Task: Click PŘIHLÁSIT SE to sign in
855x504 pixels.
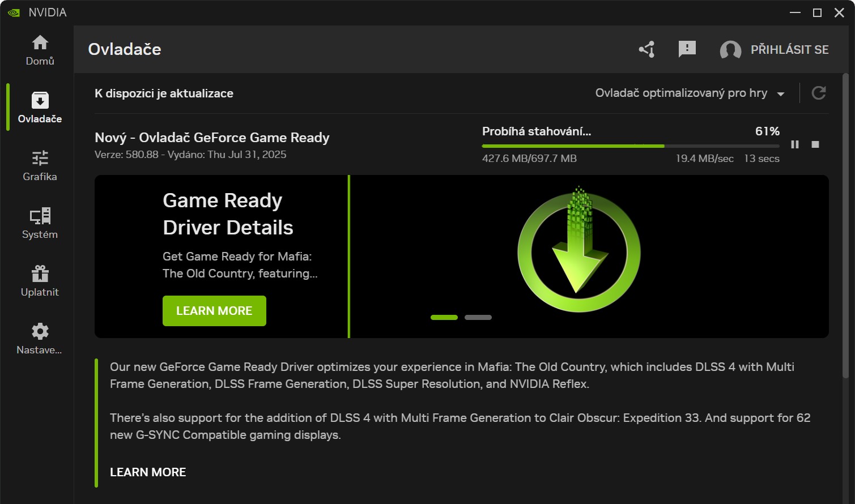Action: (789, 50)
